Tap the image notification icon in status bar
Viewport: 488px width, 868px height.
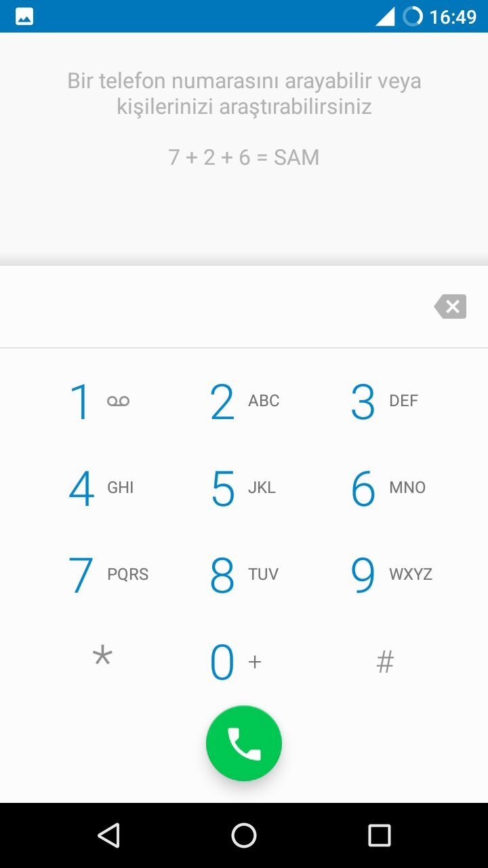[24, 16]
